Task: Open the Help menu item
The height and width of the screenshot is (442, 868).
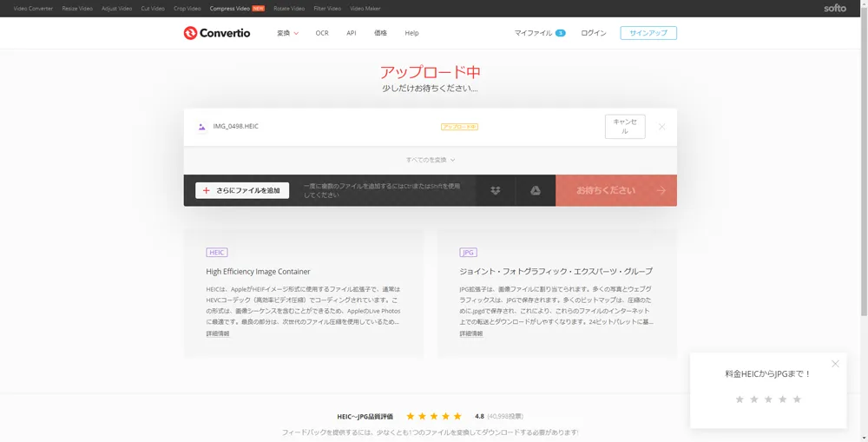Action: click(411, 33)
